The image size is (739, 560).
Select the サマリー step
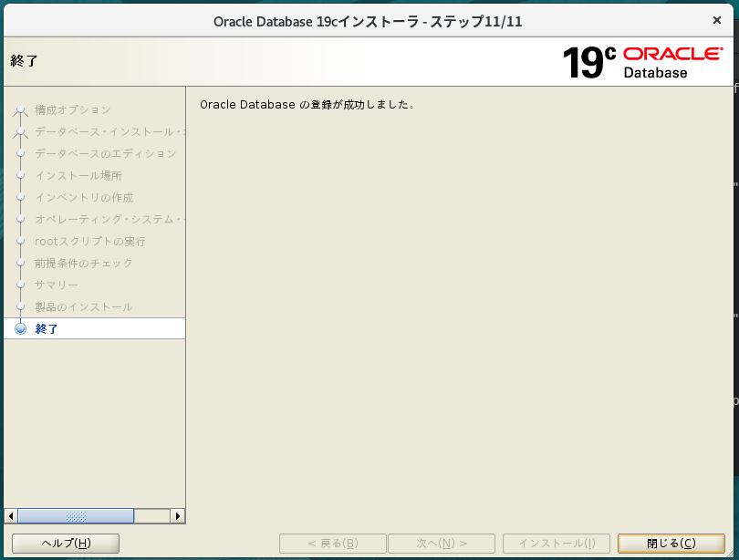coord(57,285)
